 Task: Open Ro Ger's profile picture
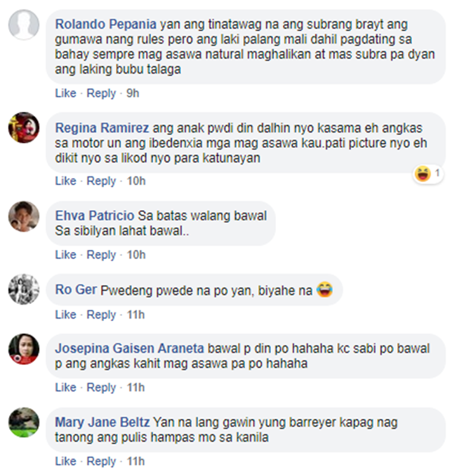[x=23, y=289]
